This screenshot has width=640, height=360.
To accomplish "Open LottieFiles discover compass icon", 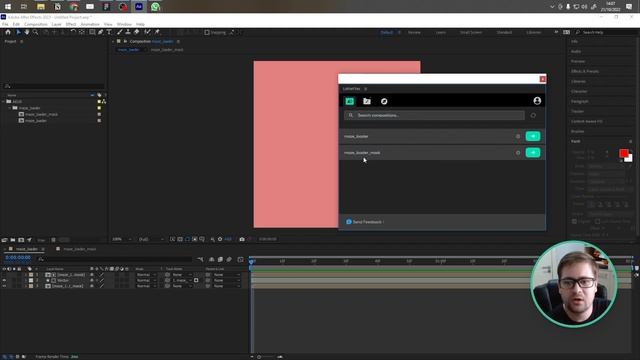I will pos(384,101).
